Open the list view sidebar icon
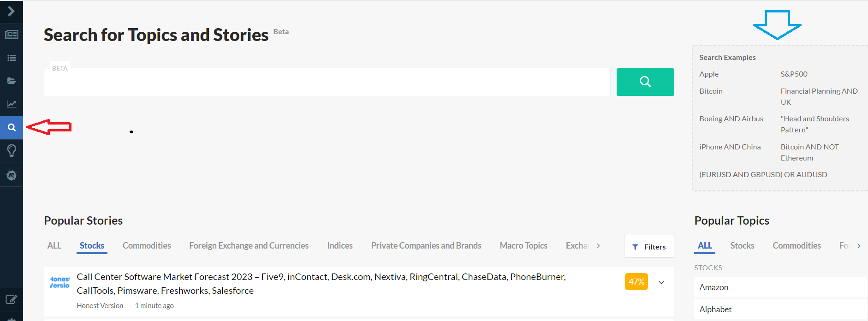The image size is (868, 321). (x=11, y=58)
